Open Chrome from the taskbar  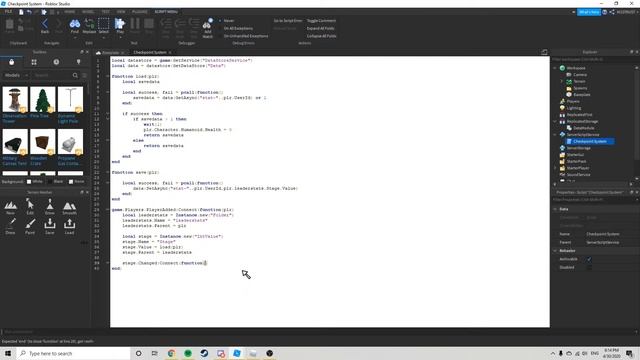pyautogui.click(x=171, y=353)
